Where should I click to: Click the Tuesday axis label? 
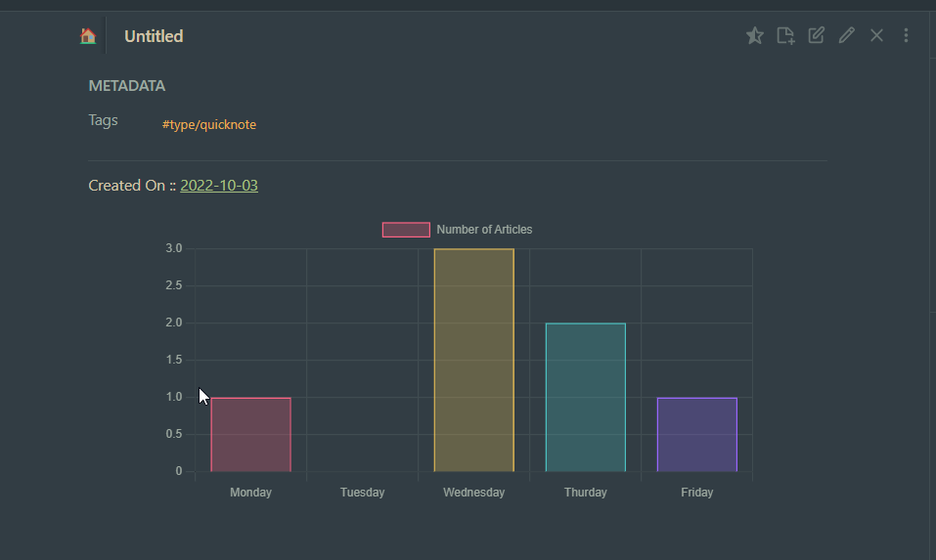point(362,493)
